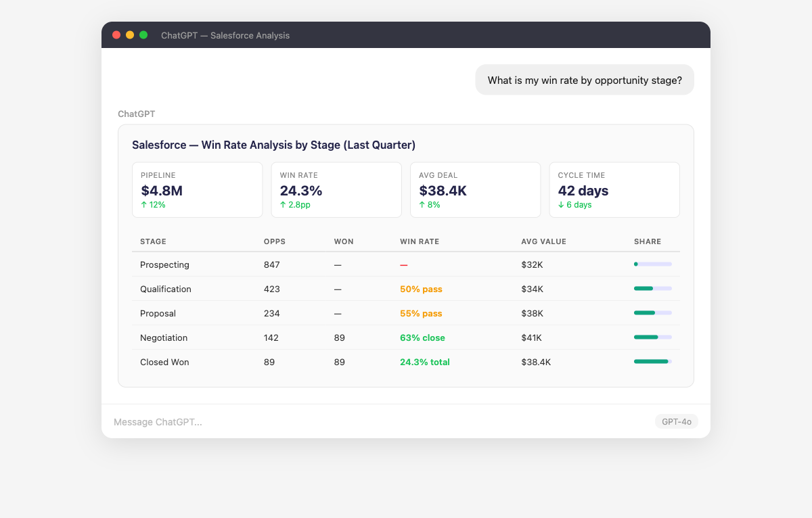Click the green maximize window button
Image resolution: width=812 pixels, height=518 pixels.
tap(143, 35)
